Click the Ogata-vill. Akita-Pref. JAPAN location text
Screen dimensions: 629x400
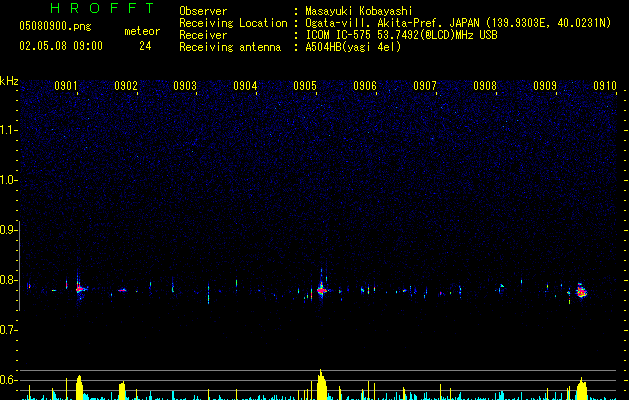pos(458,23)
